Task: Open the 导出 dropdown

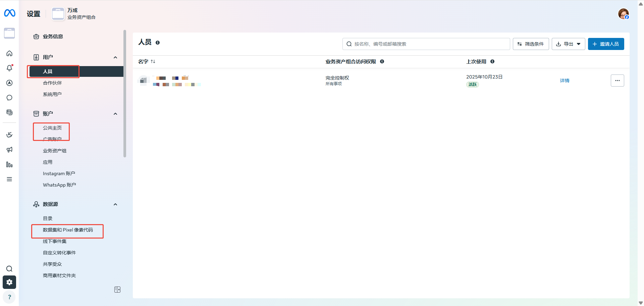Action: [568, 44]
